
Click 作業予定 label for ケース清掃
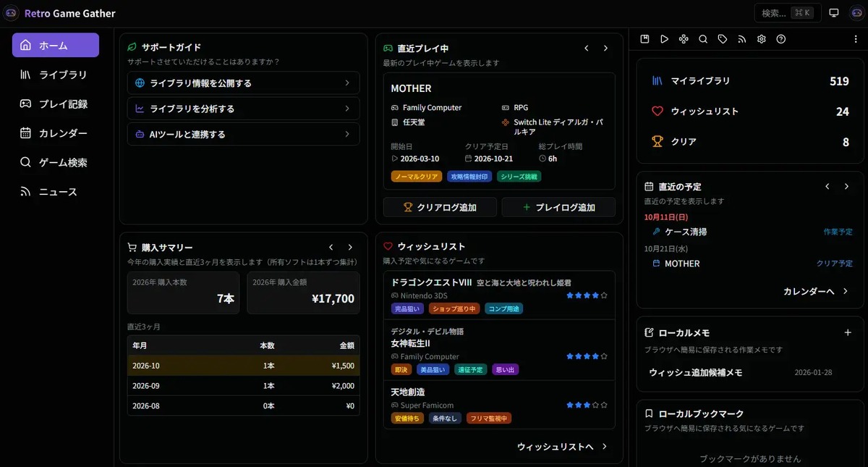838,232
